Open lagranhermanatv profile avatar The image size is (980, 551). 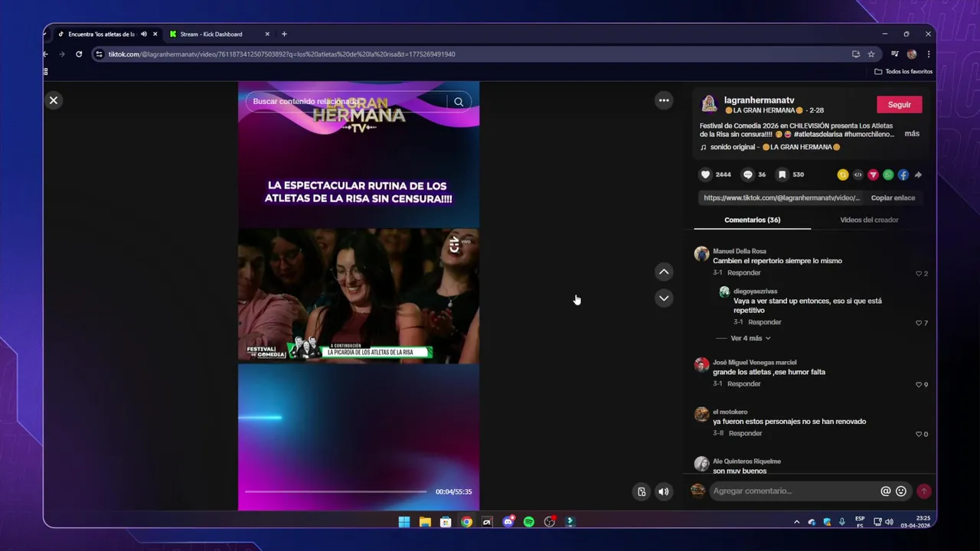[x=709, y=103]
